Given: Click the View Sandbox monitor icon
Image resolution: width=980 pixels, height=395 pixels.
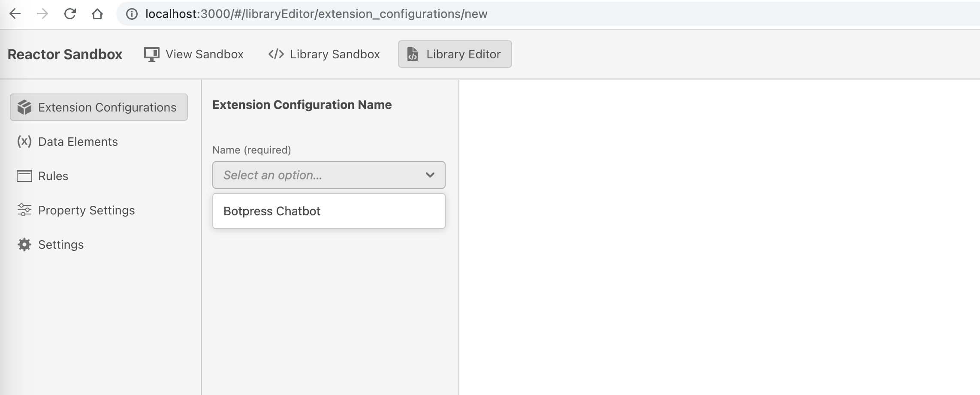Looking at the screenshot, I should (151, 54).
